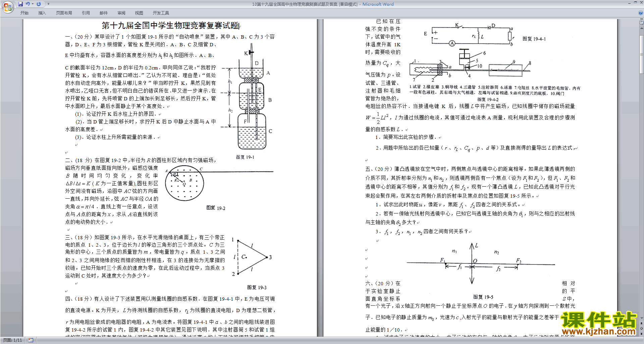
Task: Place cursor at 五、(20 分) question heading
Action: (x=379, y=169)
